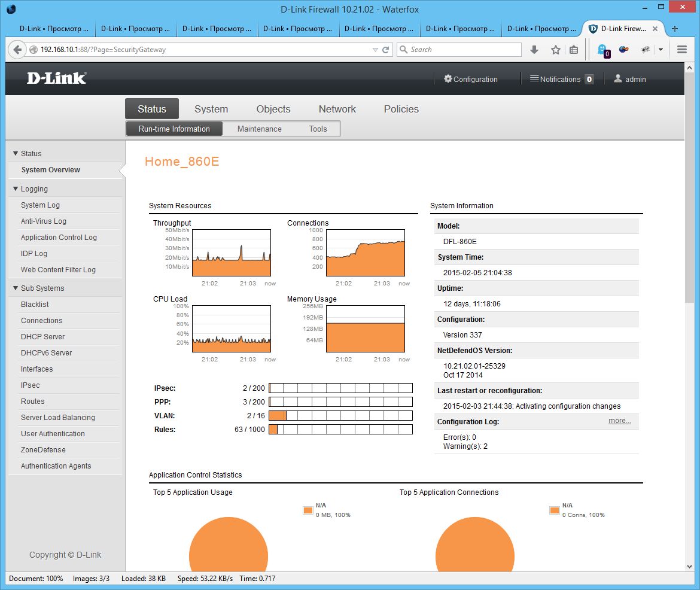Open Anti-Virus Log in sidebar

tap(44, 221)
